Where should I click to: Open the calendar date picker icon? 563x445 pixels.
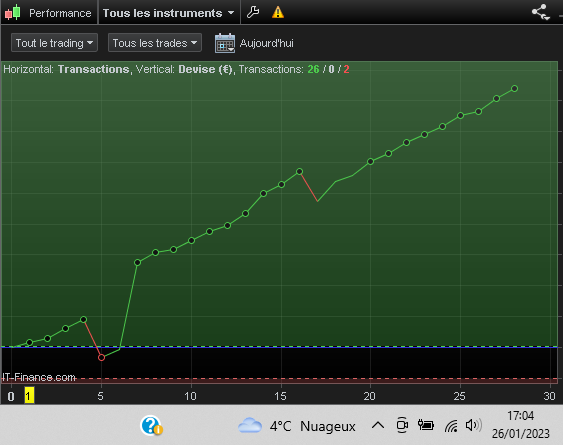(225, 43)
